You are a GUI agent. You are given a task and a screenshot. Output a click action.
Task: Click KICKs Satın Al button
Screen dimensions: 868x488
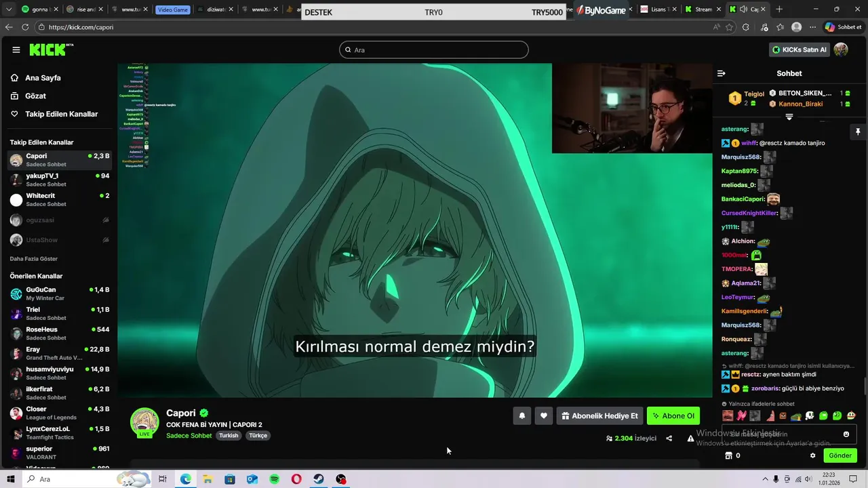pos(799,49)
